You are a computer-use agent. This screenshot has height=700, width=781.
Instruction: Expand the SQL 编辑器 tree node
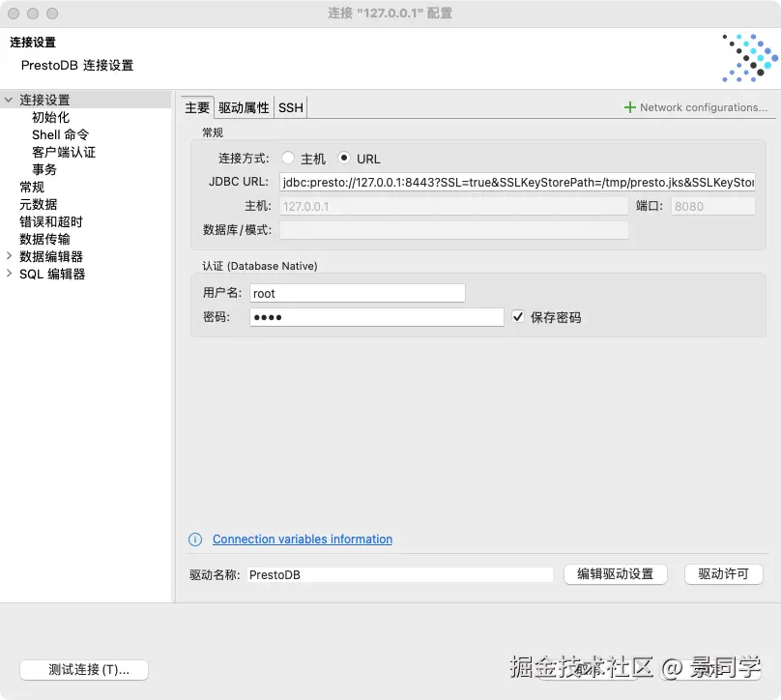pos(9,274)
